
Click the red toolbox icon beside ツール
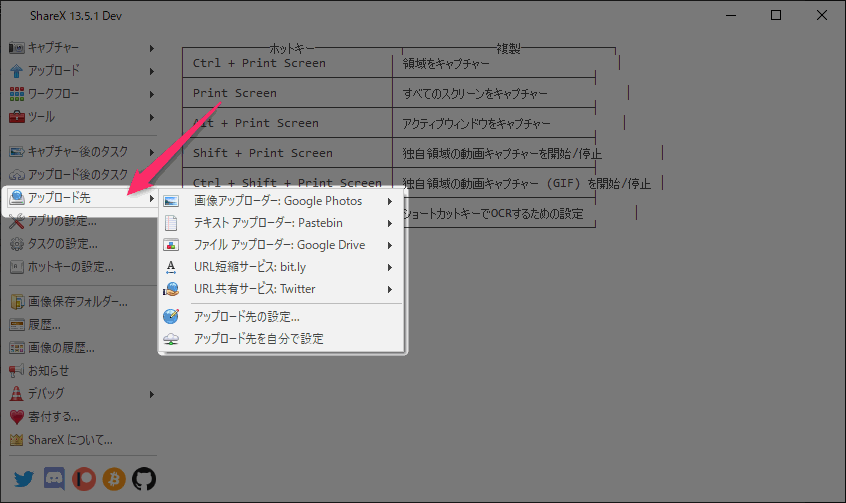tap(17, 117)
